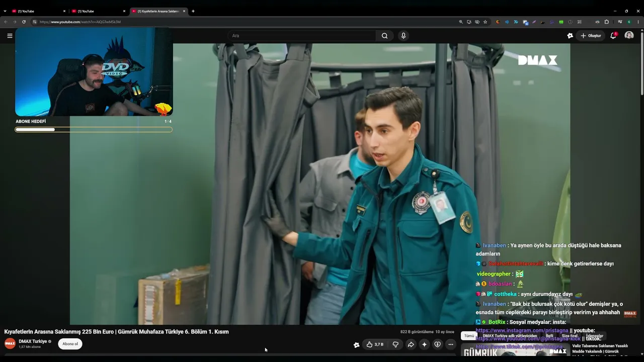Share the video using the arrow icon

coord(411,344)
